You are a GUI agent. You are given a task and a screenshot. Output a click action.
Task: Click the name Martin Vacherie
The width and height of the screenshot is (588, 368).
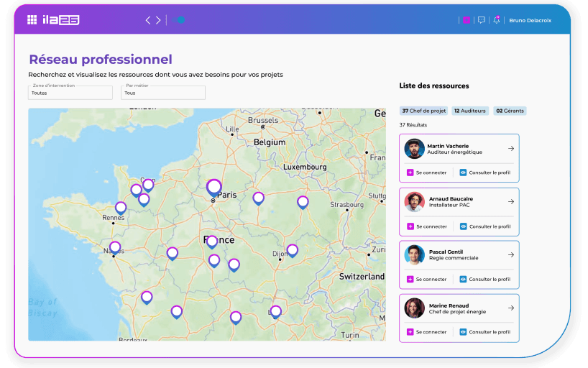click(448, 146)
